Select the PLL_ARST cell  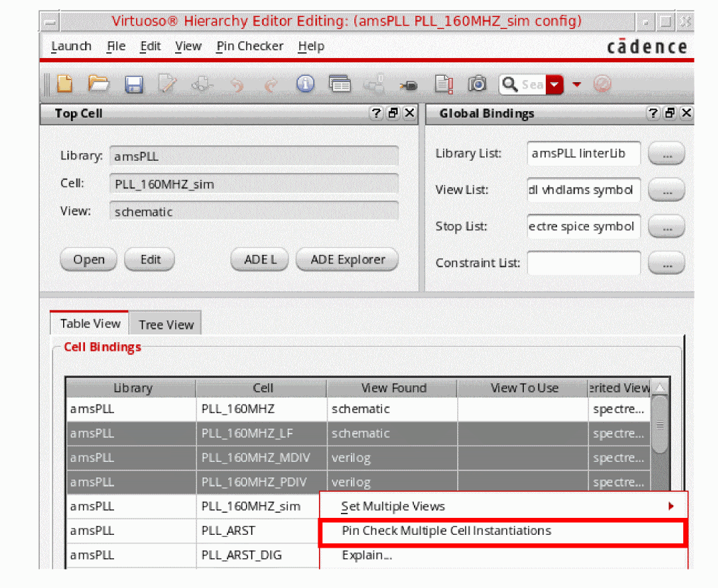[x=258, y=531]
